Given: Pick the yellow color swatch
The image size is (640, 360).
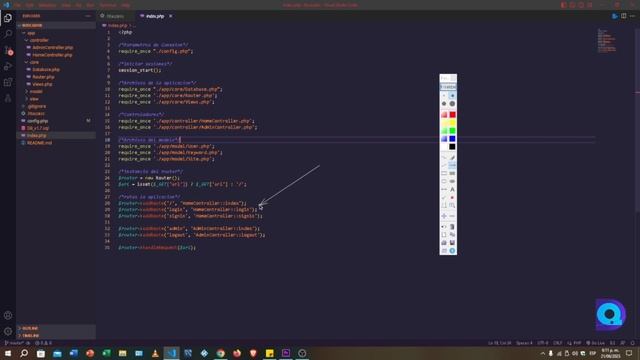Looking at the screenshot, I should pyautogui.click(x=452, y=122).
